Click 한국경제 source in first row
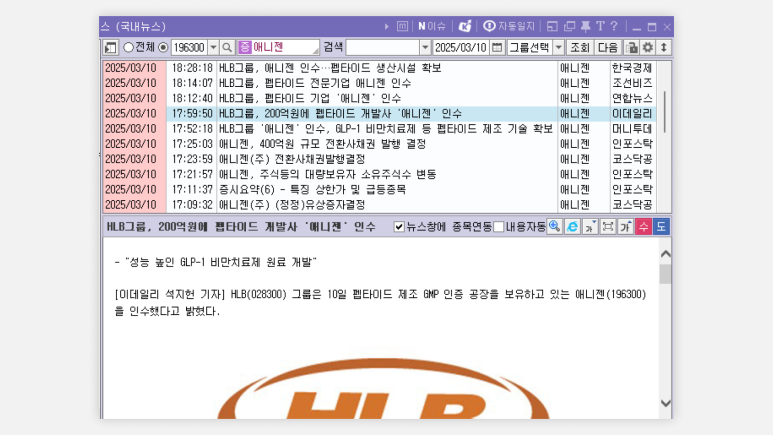 coord(632,68)
